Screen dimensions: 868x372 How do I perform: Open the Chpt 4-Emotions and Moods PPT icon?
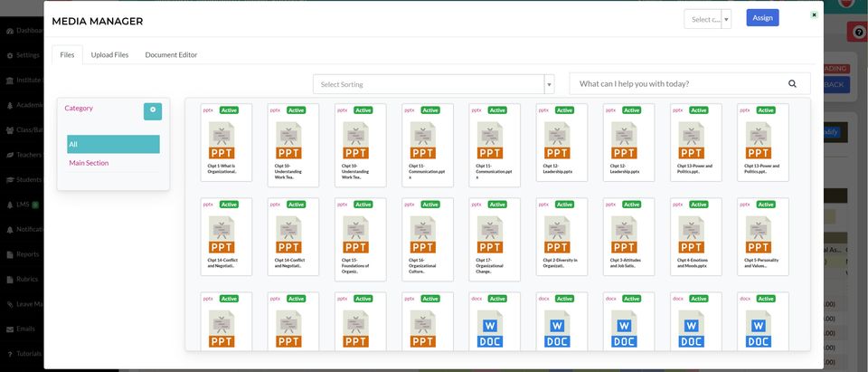(692, 234)
